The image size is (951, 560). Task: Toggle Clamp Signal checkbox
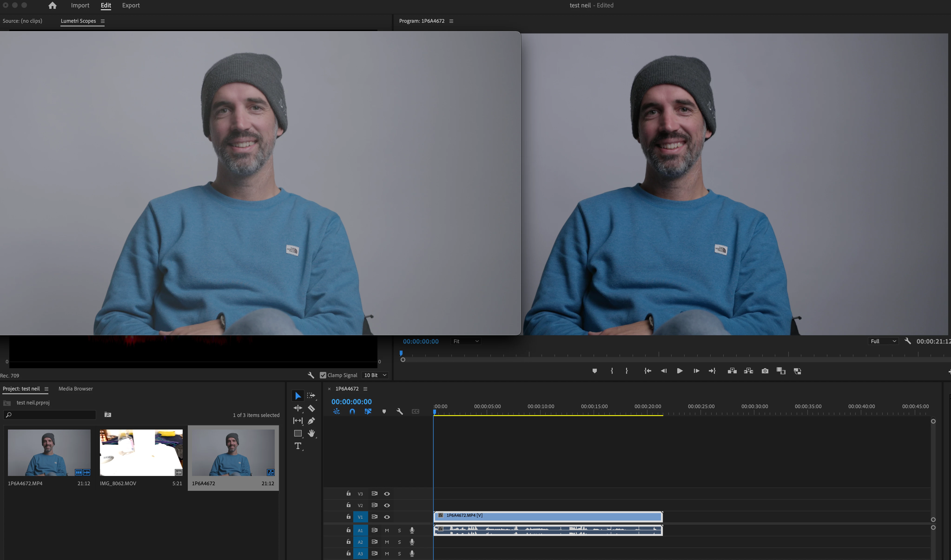323,375
